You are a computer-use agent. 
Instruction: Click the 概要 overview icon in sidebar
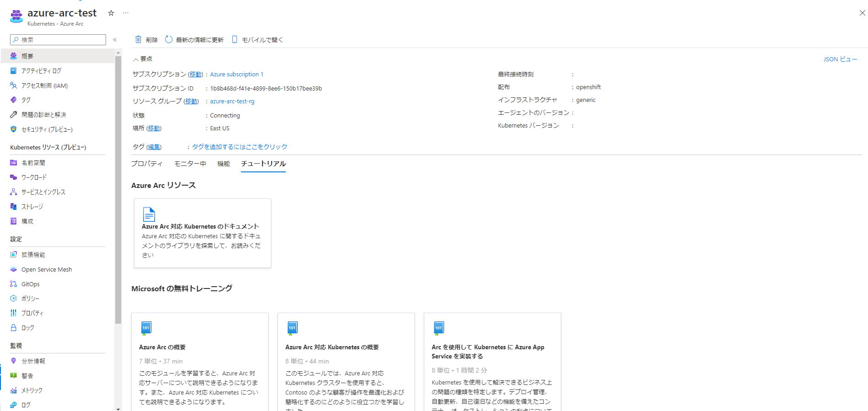pyautogui.click(x=14, y=56)
